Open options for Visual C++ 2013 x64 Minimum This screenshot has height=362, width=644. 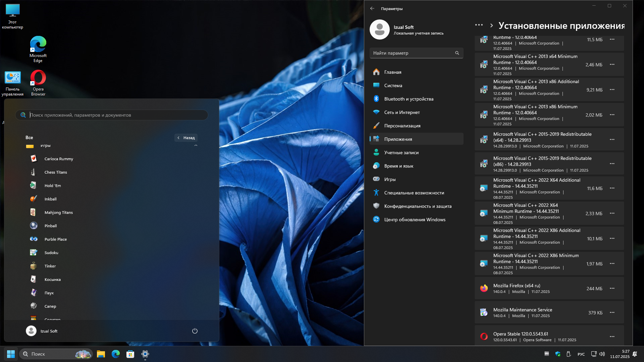click(x=612, y=64)
